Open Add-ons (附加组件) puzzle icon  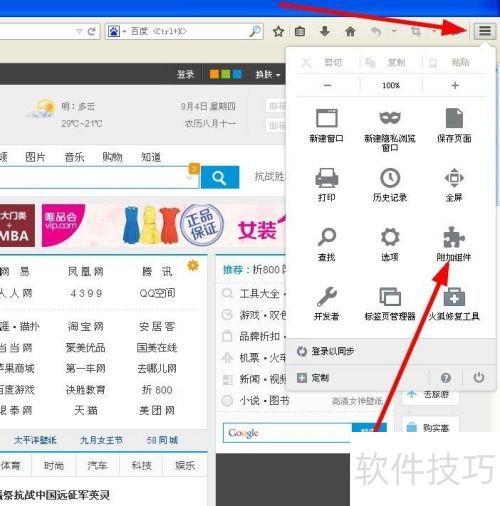tap(454, 244)
